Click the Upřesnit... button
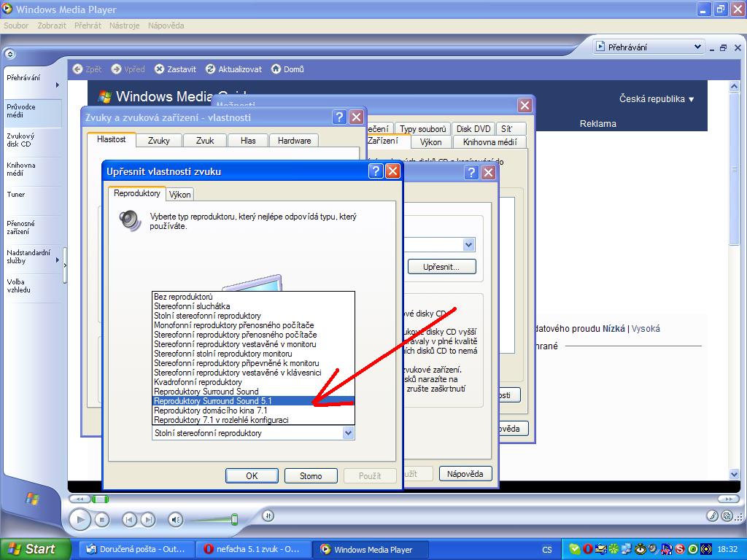Image resolution: width=747 pixels, height=560 pixels. point(441,267)
